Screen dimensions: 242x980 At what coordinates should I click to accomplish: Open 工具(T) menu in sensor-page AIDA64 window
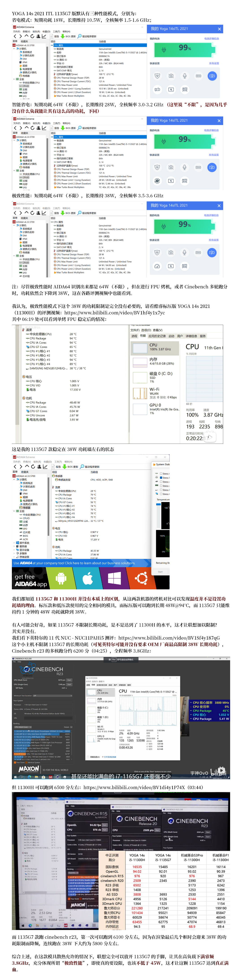pyautogui.click(x=58, y=462)
